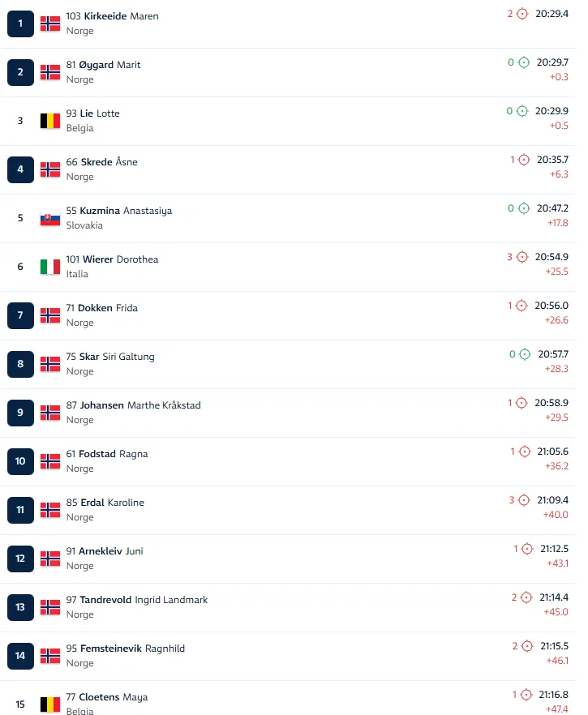
Task: Click the green target icon for Øygard Marit
Action: coord(523,62)
